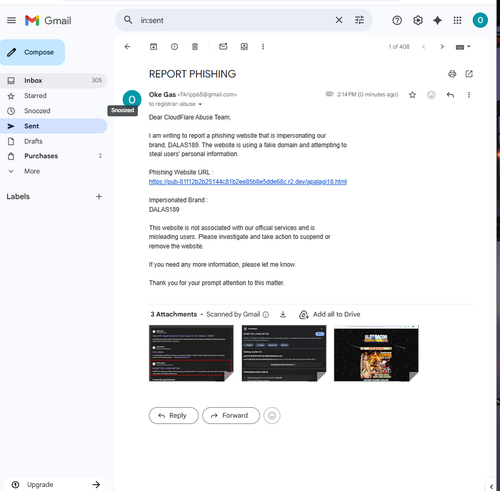Open the Snoozed folder
The width and height of the screenshot is (500, 491).
point(53,111)
